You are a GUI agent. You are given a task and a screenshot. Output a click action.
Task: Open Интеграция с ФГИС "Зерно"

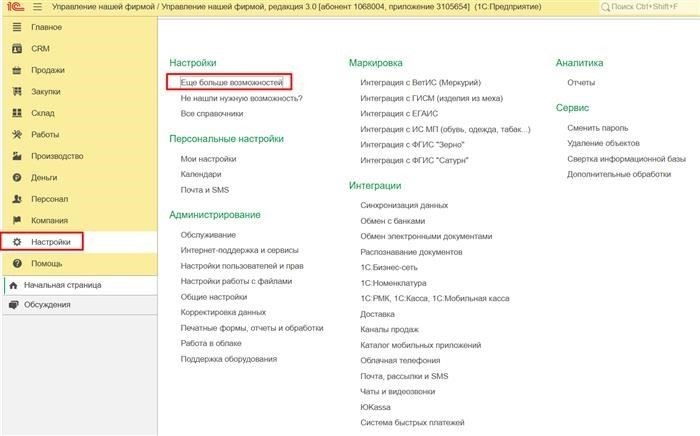pos(412,145)
